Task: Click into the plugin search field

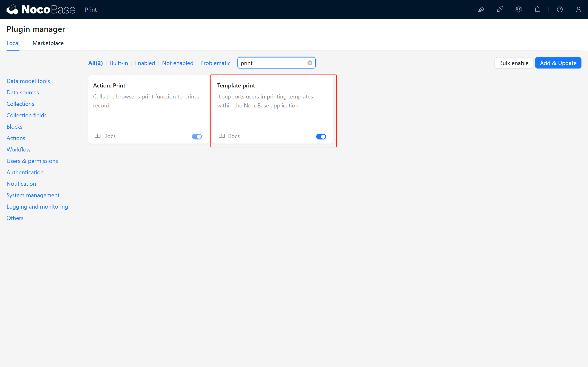Action: pos(272,63)
